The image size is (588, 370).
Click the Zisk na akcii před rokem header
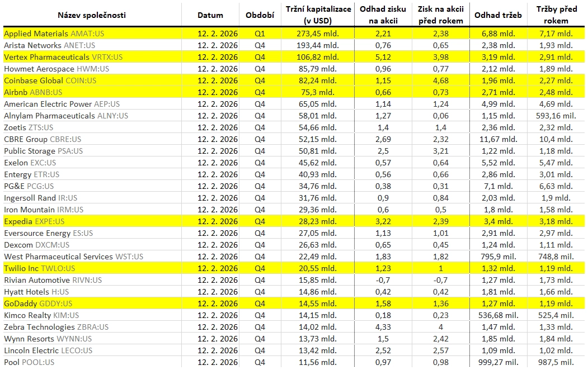click(x=441, y=15)
